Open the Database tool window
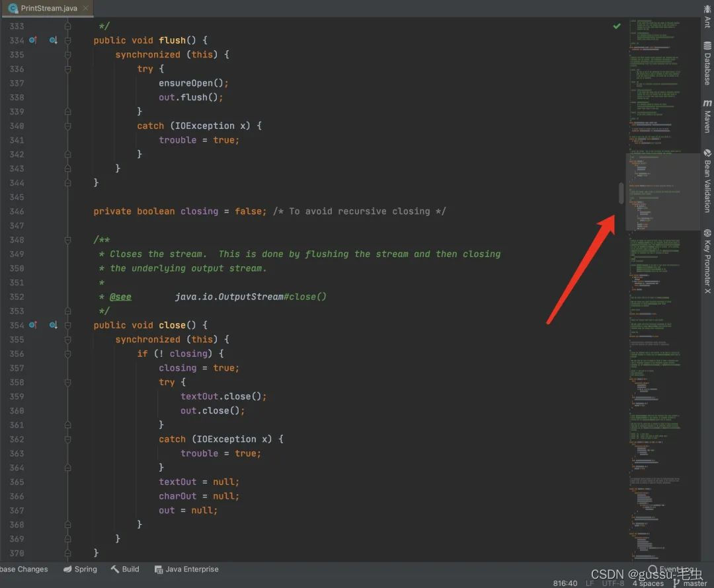The width and height of the screenshot is (714, 588). pos(707,63)
